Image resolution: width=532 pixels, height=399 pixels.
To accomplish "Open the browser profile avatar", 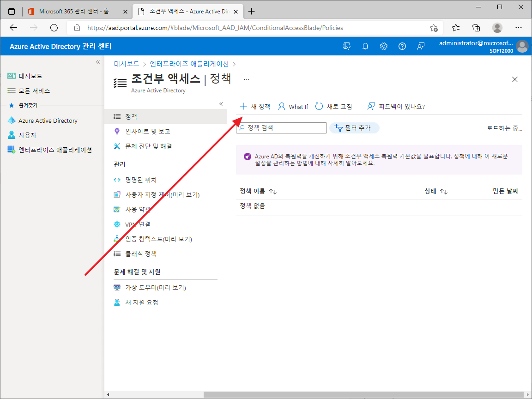I will point(497,28).
